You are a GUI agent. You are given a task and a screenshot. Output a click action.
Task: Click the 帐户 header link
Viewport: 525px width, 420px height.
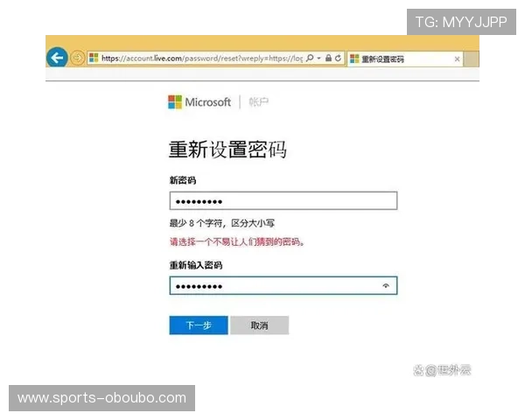pyautogui.click(x=258, y=101)
